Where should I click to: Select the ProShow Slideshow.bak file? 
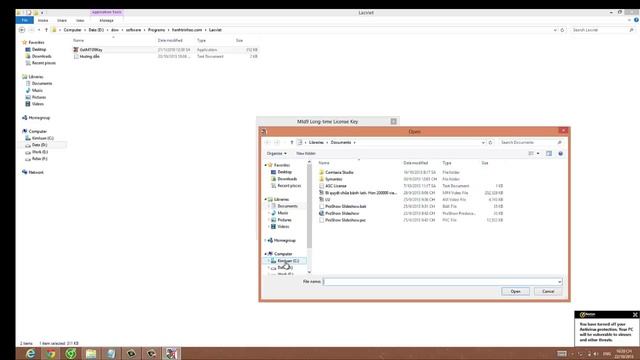pos(346,207)
